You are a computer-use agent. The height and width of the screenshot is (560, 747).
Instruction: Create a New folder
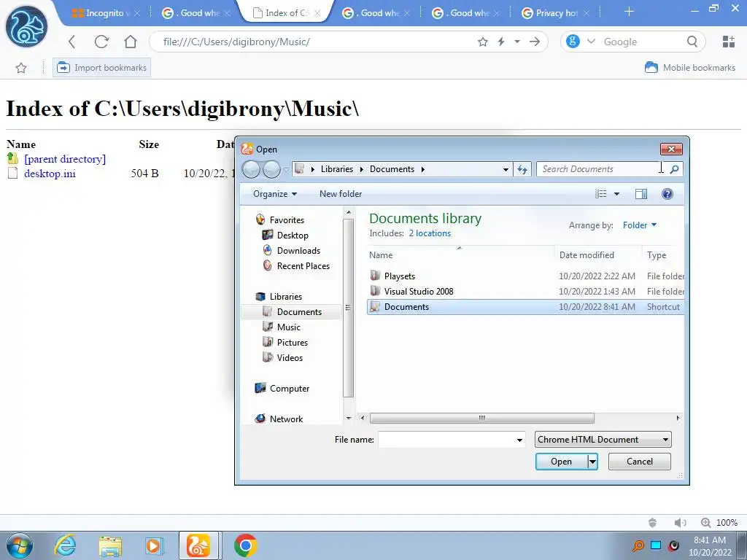point(341,194)
